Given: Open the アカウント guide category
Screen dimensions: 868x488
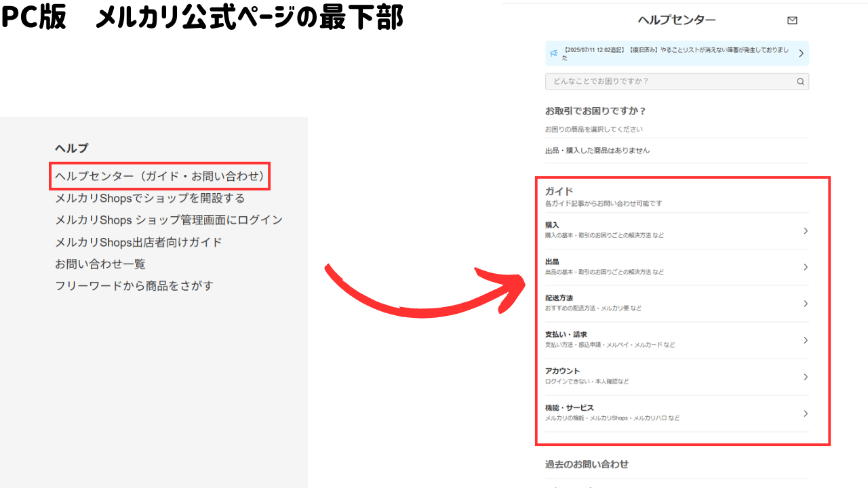Looking at the screenshot, I should pos(677,377).
